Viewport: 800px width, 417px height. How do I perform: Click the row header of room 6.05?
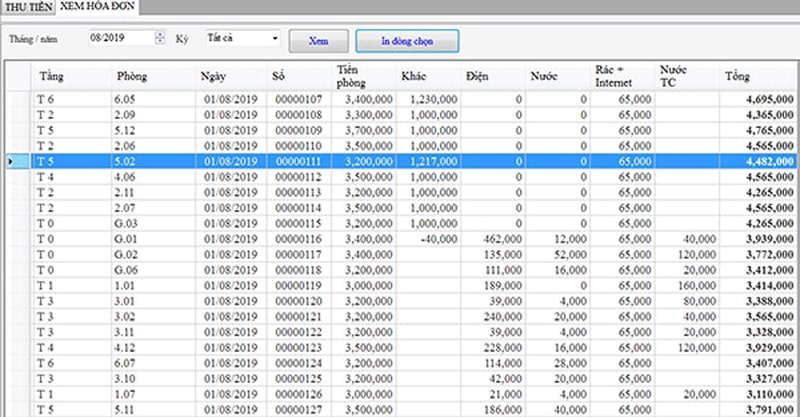[x=18, y=99]
